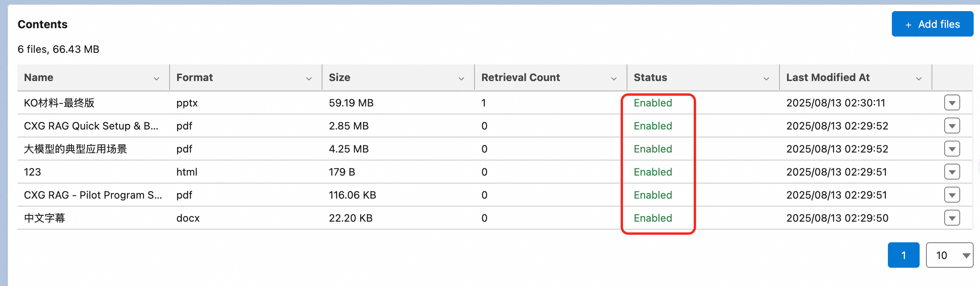The height and width of the screenshot is (286, 980).
Task: Open the Name column sort menu
Action: [156, 79]
